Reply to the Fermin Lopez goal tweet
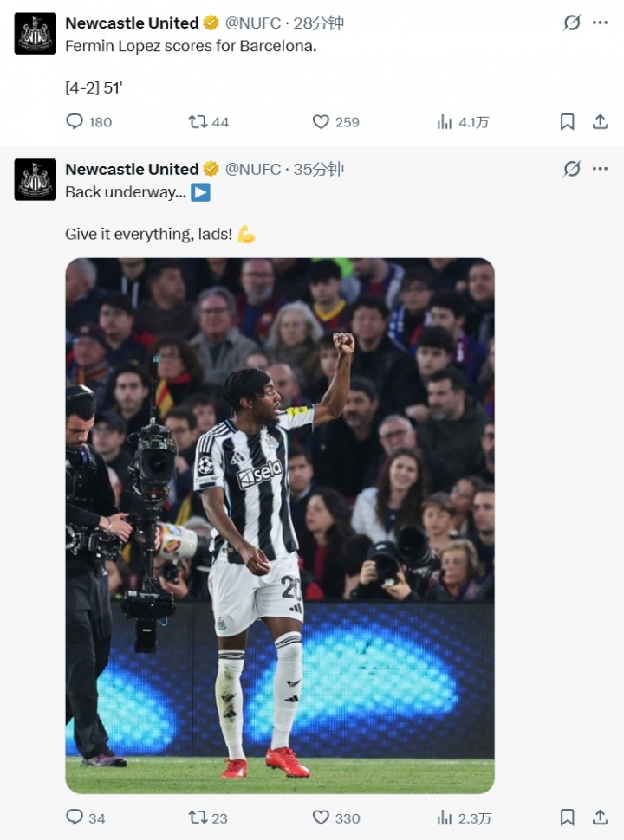Image resolution: width=624 pixels, height=840 pixels. (75, 122)
